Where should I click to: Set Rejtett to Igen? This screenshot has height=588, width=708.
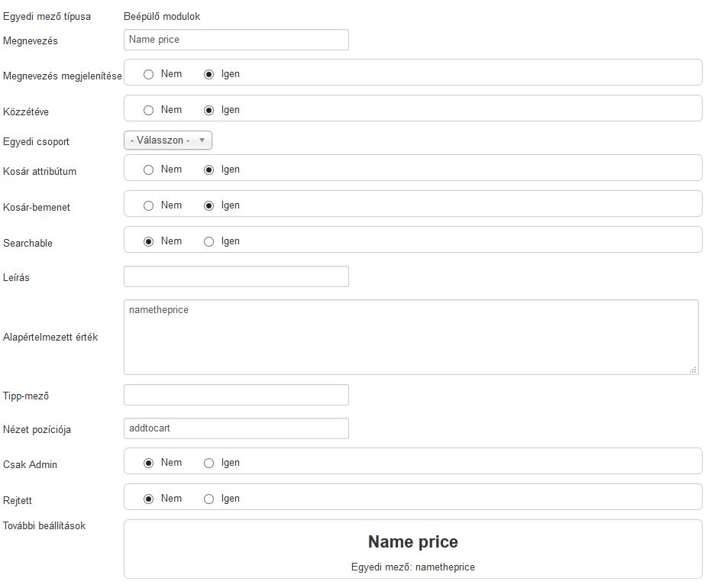(209, 499)
